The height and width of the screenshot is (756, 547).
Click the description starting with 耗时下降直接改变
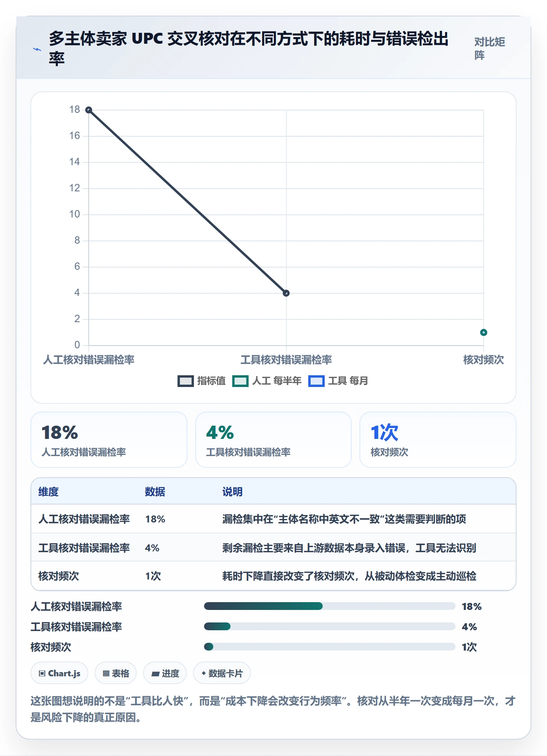(349, 576)
